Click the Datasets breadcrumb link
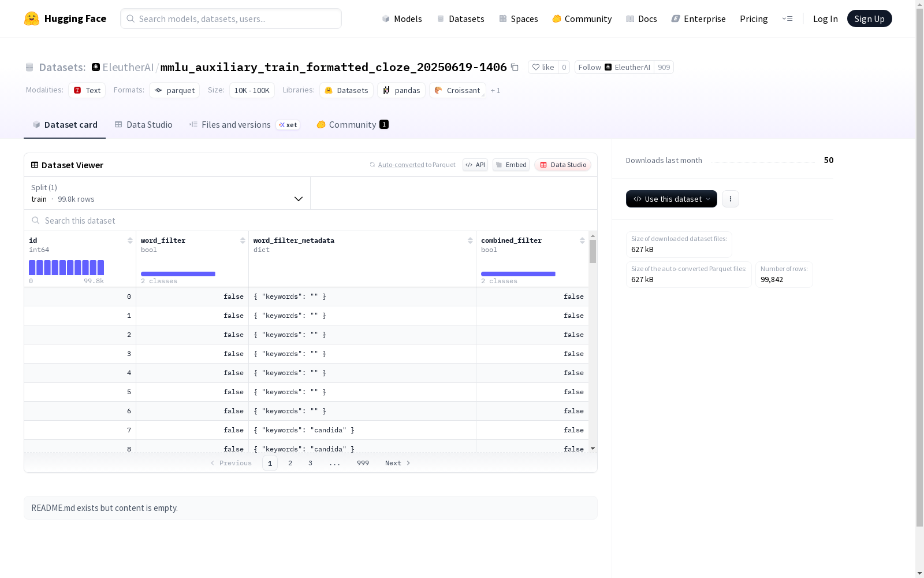Viewport: 924px width, 578px height. 62,67
